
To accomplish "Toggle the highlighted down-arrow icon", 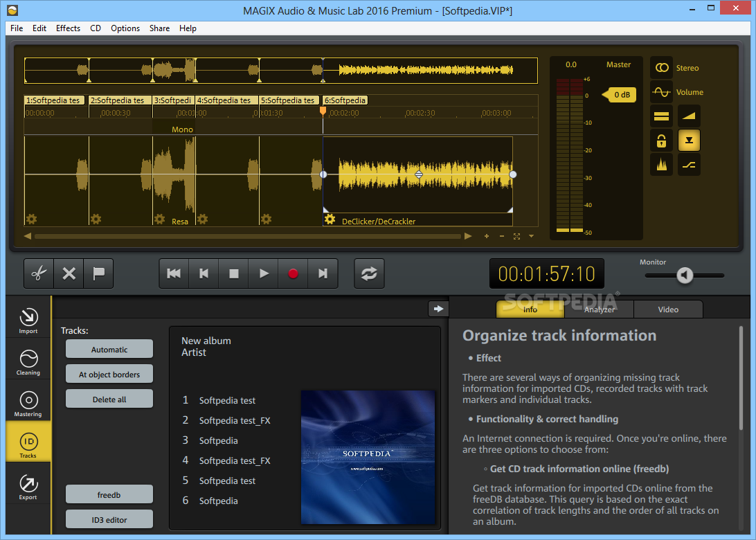I will click(689, 141).
